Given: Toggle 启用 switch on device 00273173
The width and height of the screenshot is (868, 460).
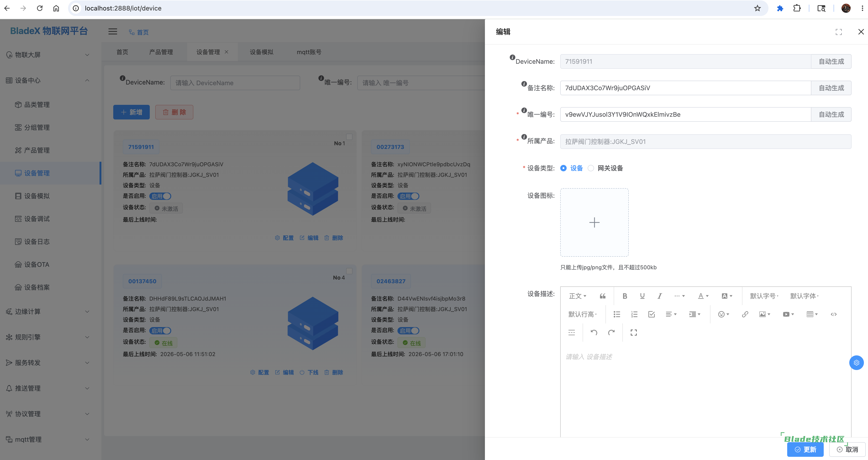Looking at the screenshot, I should click(x=408, y=196).
